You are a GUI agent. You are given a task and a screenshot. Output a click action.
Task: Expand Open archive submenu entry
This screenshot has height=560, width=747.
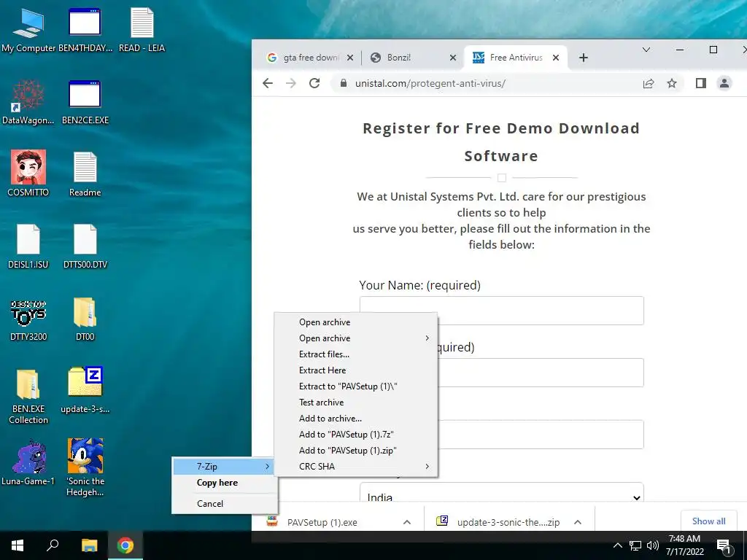(x=356, y=338)
